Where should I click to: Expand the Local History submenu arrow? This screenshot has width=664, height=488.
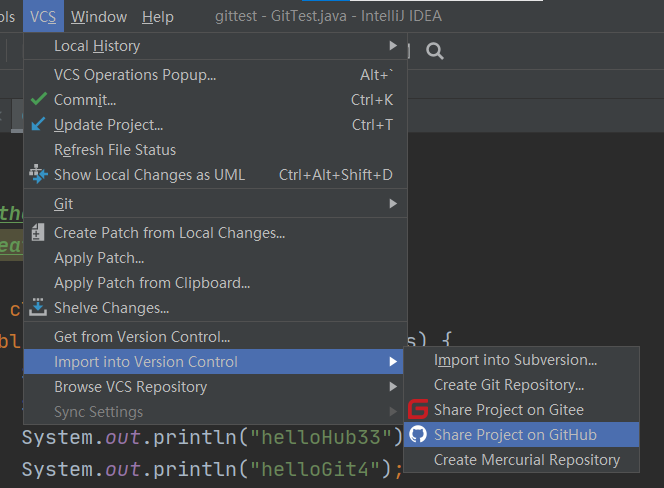tap(393, 45)
